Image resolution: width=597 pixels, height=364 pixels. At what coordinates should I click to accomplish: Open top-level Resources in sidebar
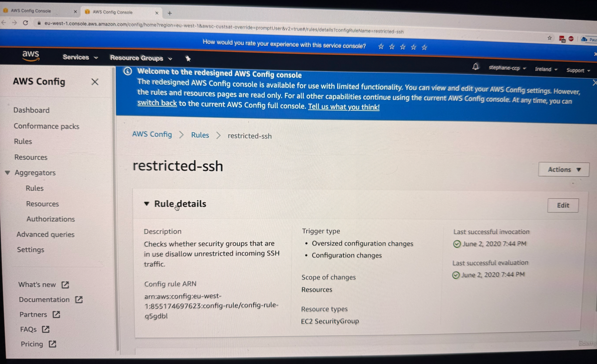click(x=31, y=157)
